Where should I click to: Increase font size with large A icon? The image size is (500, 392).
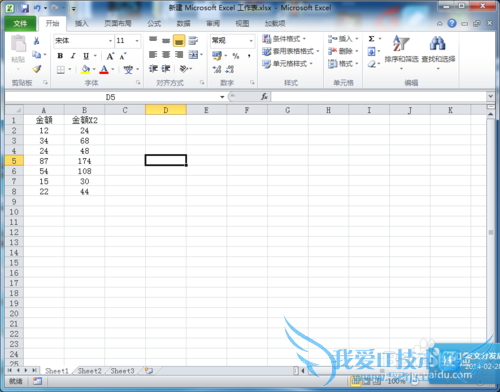pos(110,56)
